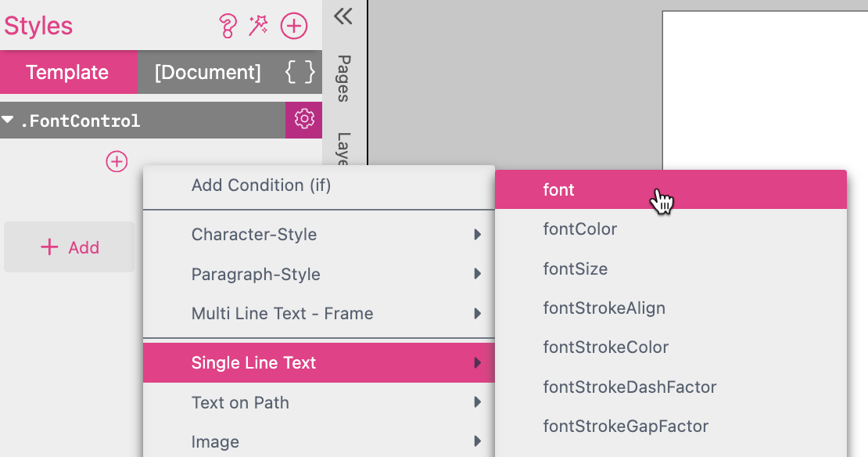Switch to the [Document] tab
The width and height of the screenshot is (868, 457).
coord(205,72)
